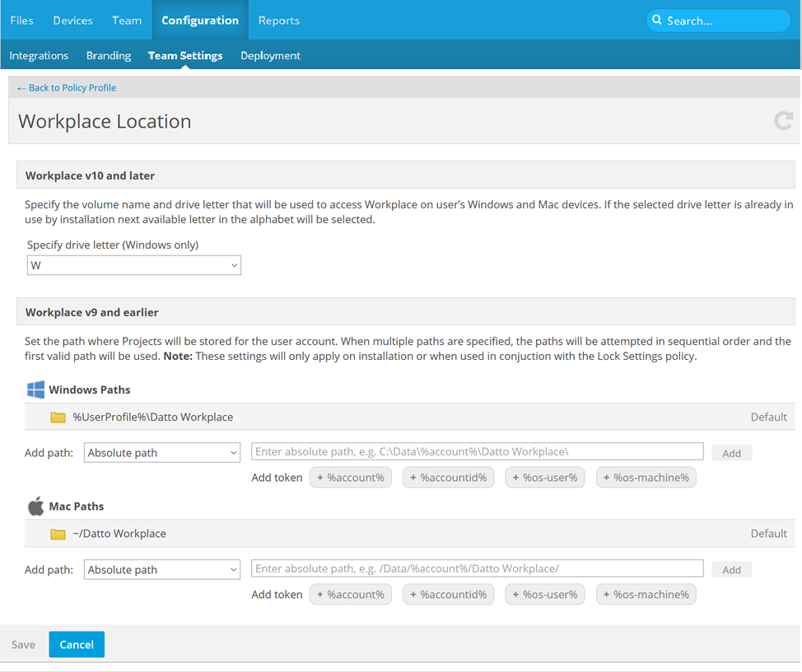Open the Reports menu
The height and width of the screenshot is (672, 802).
point(279,21)
